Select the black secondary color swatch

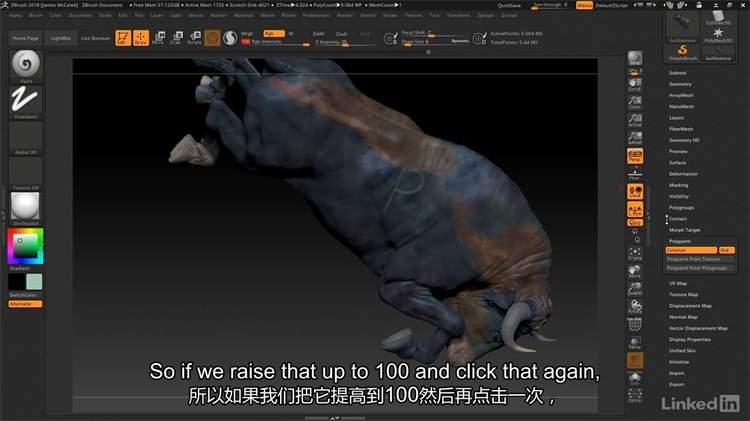[x=17, y=282]
